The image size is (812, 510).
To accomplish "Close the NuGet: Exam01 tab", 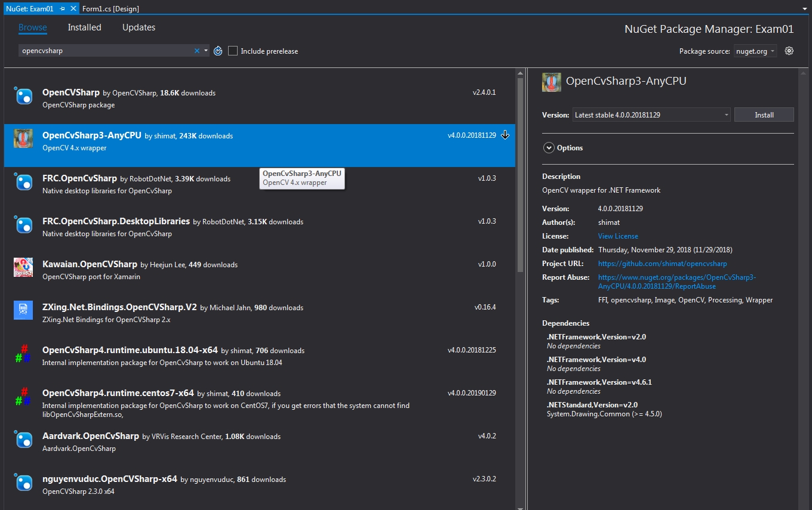I will coord(73,9).
